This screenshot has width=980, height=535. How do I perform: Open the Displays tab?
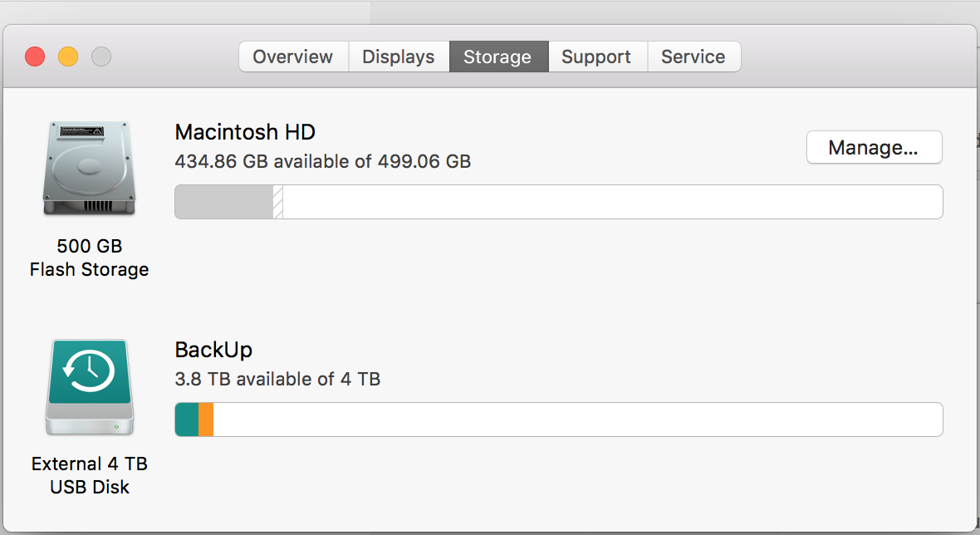pyautogui.click(x=399, y=56)
